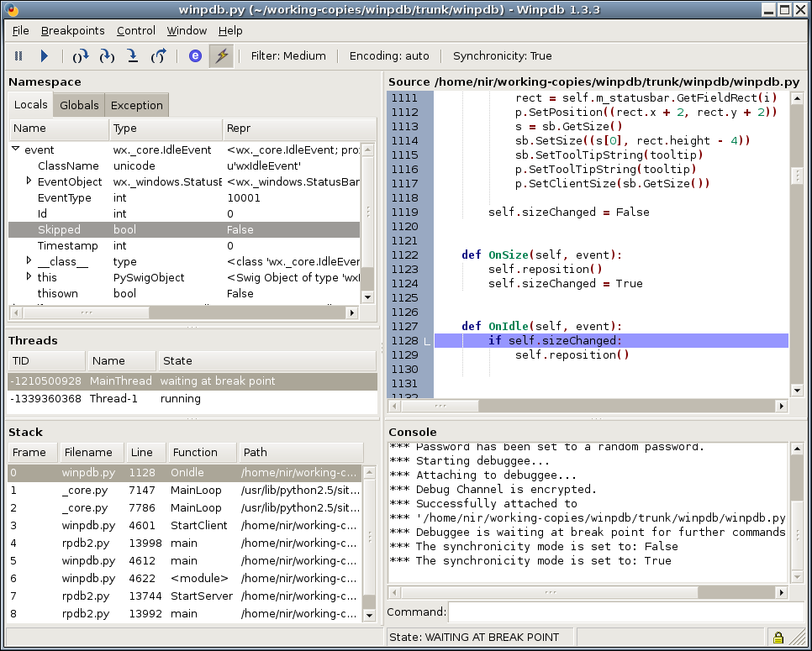Image resolution: width=812 pixels, height=651 pixels.
Task: Click the Break (pause) toolbar icon
Action: coord(18,56)
